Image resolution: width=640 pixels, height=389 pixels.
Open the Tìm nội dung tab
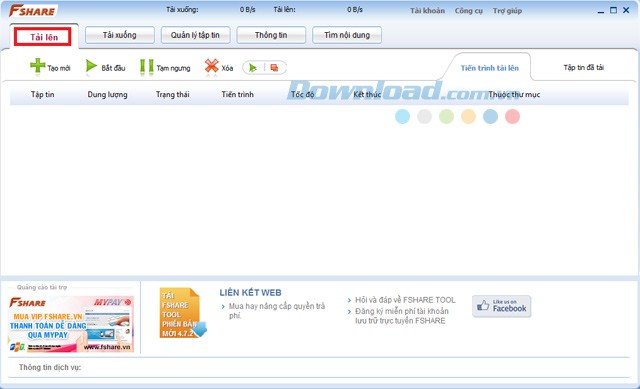coord(347,35)
